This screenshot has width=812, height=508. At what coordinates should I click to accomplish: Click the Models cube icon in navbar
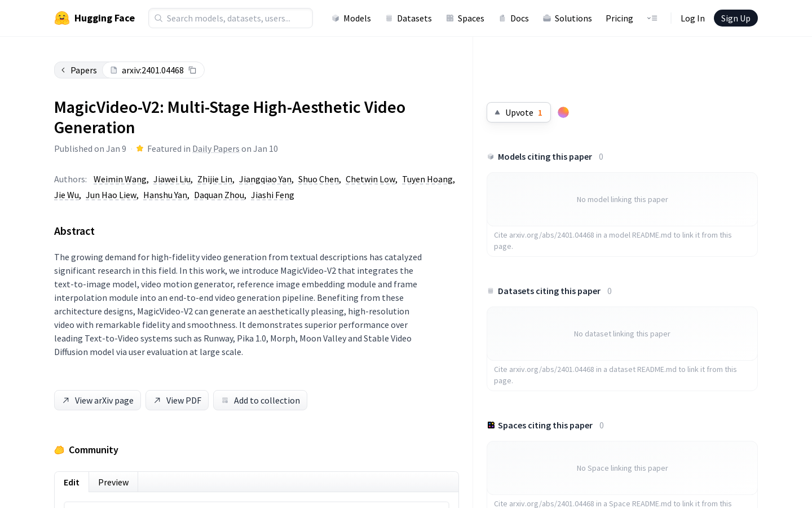(336, 18)
